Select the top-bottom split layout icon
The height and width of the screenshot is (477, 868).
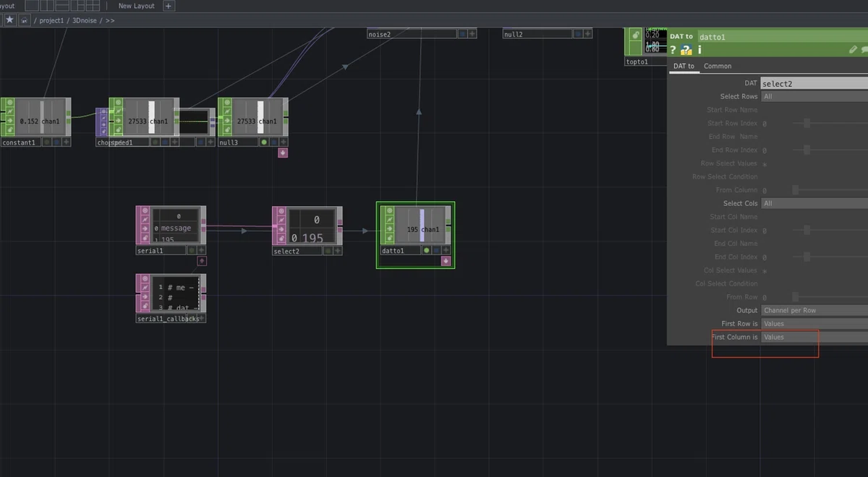61,6
